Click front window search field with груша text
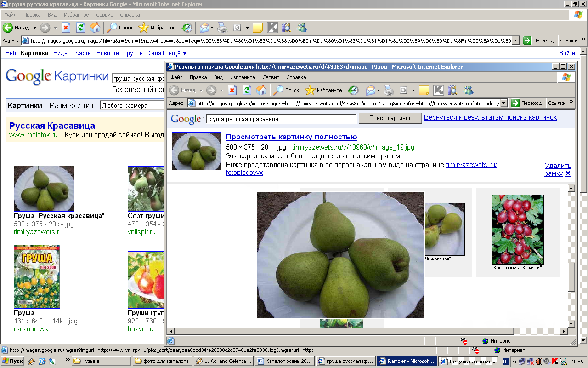The height and width of the screenshot is (368, 588). (x=281, y=119)
